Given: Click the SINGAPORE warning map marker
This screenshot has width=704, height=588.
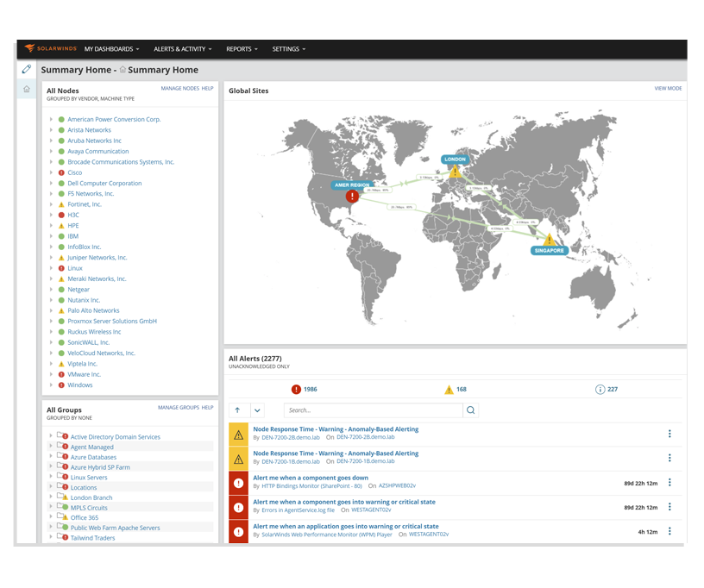Looking at the screenshot, I should click(x=549, y=239).
